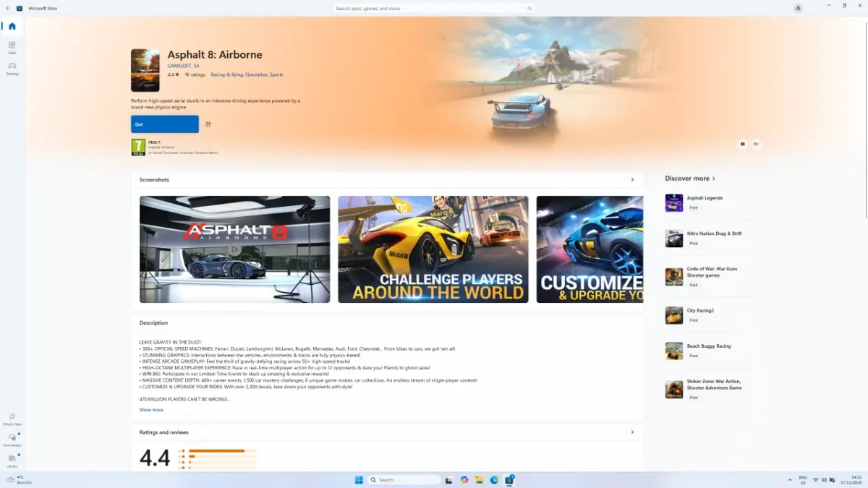Screen dimensions: 868x488
Task: Open the Library sidebar icon
Action: (x=12, y=460)
